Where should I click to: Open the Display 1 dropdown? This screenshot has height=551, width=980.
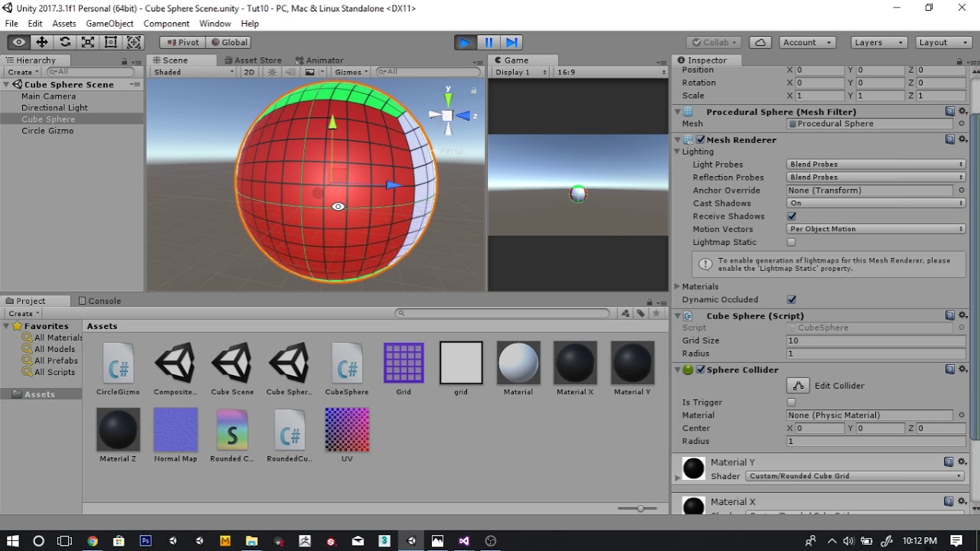pyautogui.click(x=521, y=72)
